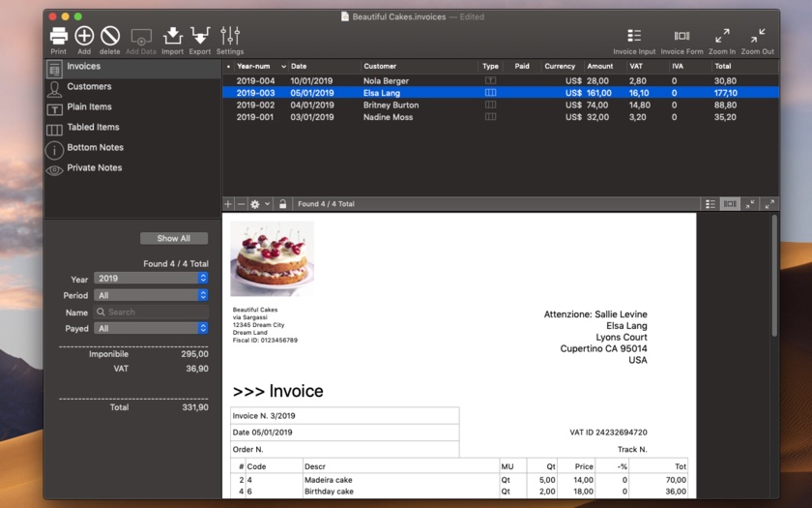The width and height of the screenshot is (812, 508).
Task: Click the plus button below the table
Action: point(229,204)
